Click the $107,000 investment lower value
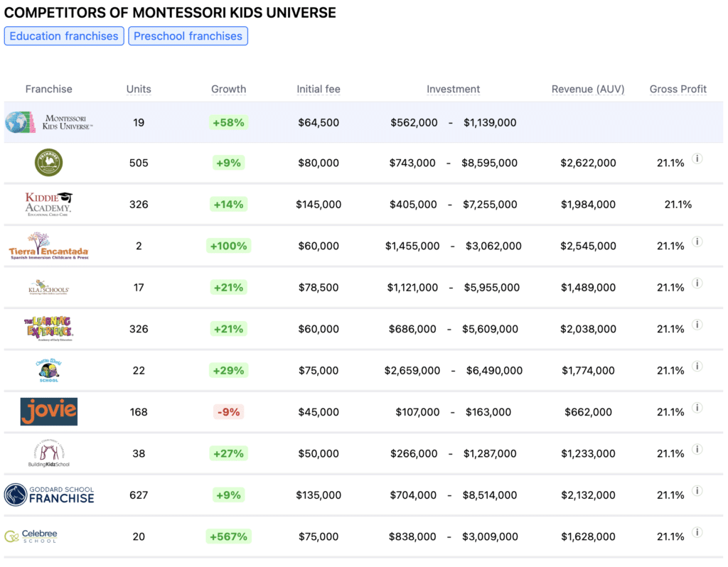 [417, 411]
